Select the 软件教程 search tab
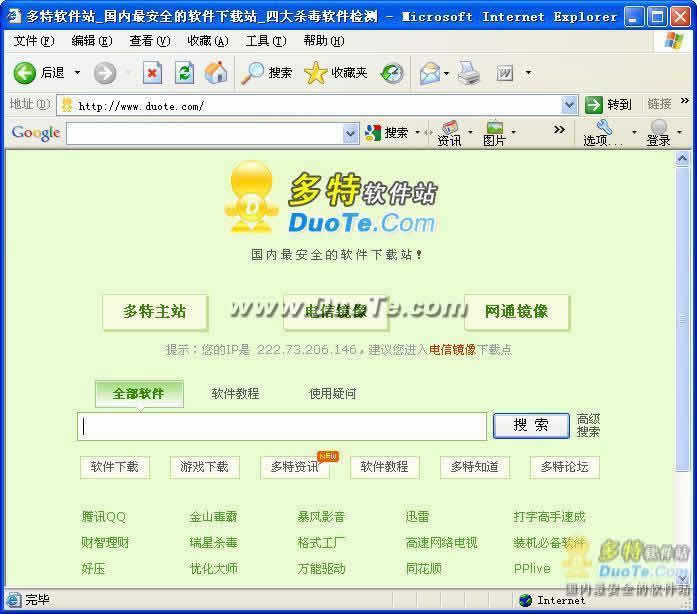This screenshot has width=697, height=614. click(235, 393)
